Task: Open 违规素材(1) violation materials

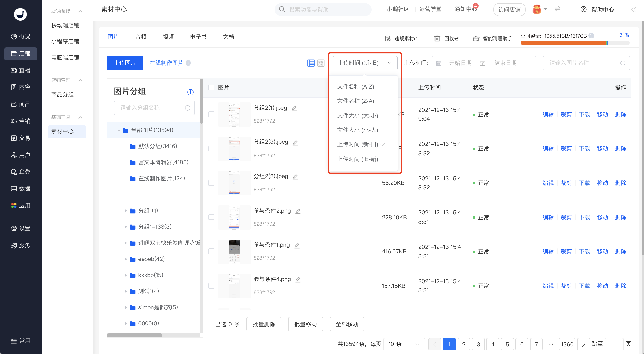Action: tap(402, 38)
